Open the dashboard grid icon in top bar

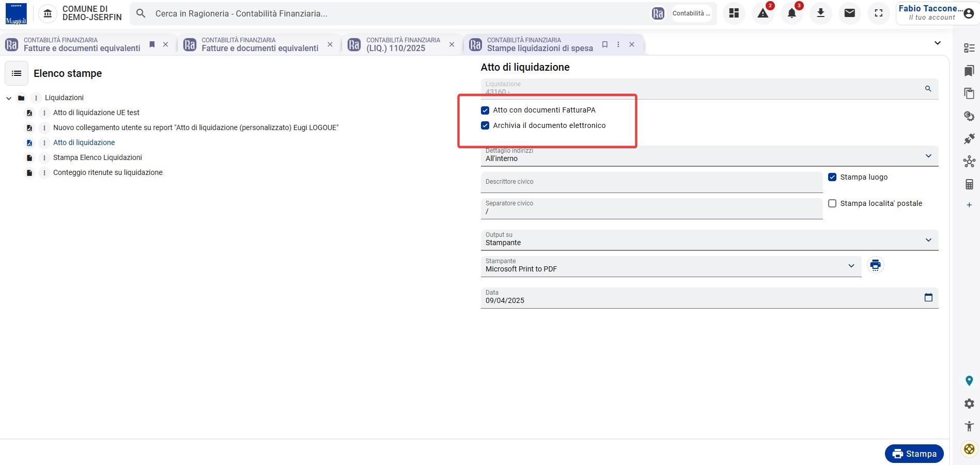734,13
